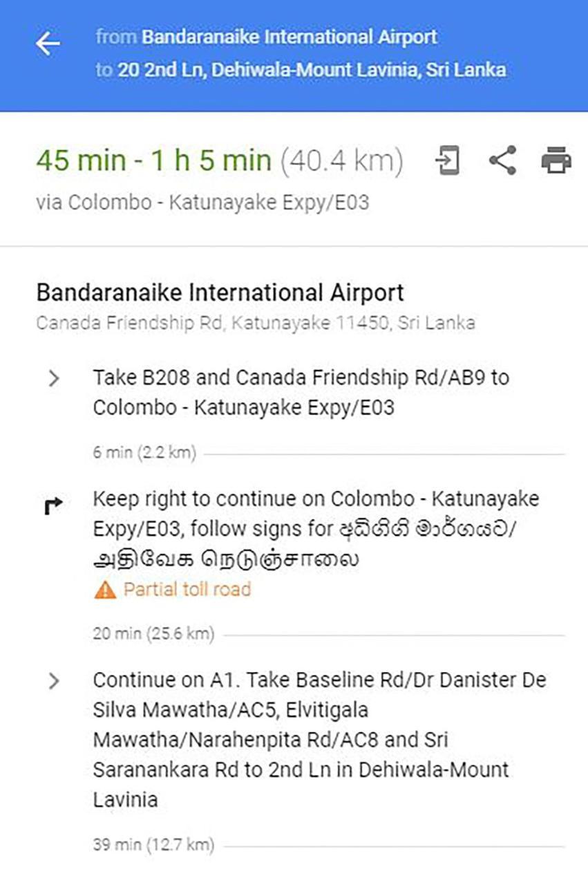Image resolution: width=588 pixels, height=885 pixels.
Task: Click the Canada Friendship Rd address line
Action: coord(256,323)
